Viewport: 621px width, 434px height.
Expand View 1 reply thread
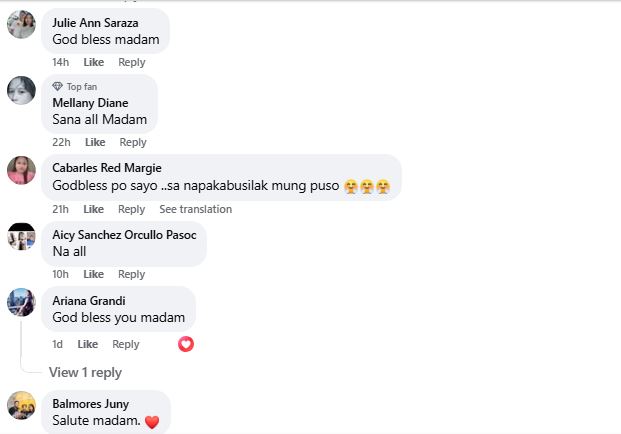(85, 372)
